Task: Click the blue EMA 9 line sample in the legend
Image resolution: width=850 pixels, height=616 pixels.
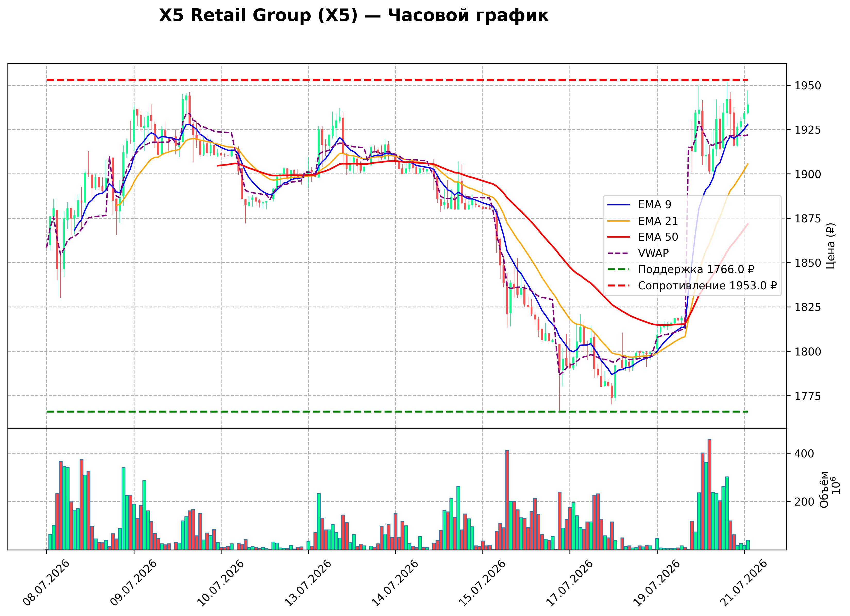Action: [619, 205]
